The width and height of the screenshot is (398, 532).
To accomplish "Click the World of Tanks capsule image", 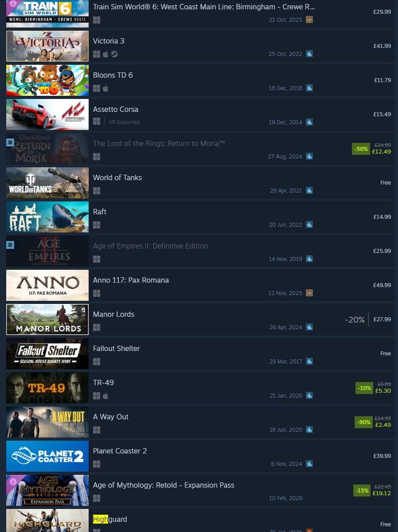I will pyautogui.click(x=47, y=183).
